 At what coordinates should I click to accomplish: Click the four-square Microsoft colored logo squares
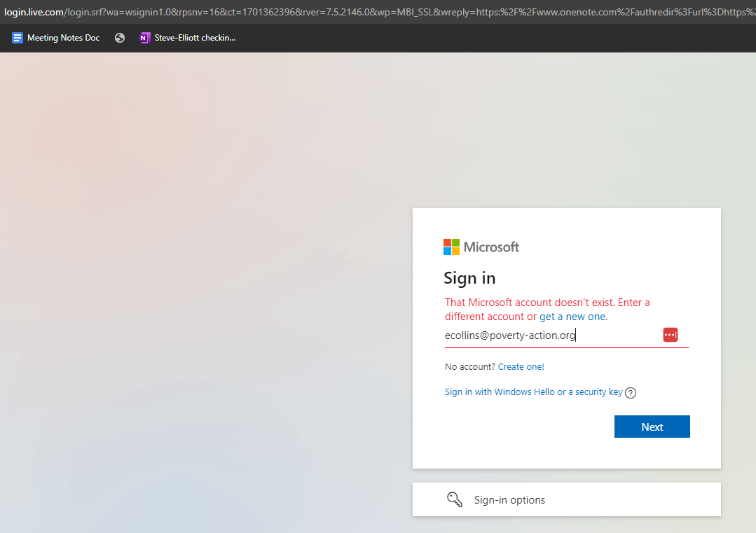click(x=451, y=247)
